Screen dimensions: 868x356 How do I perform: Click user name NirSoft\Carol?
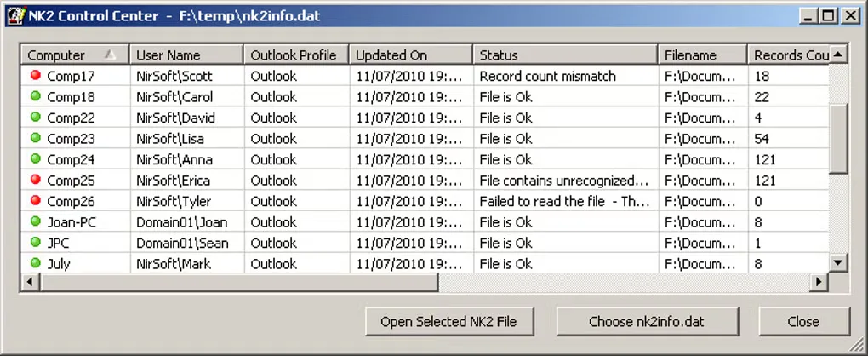pos(174,97)
